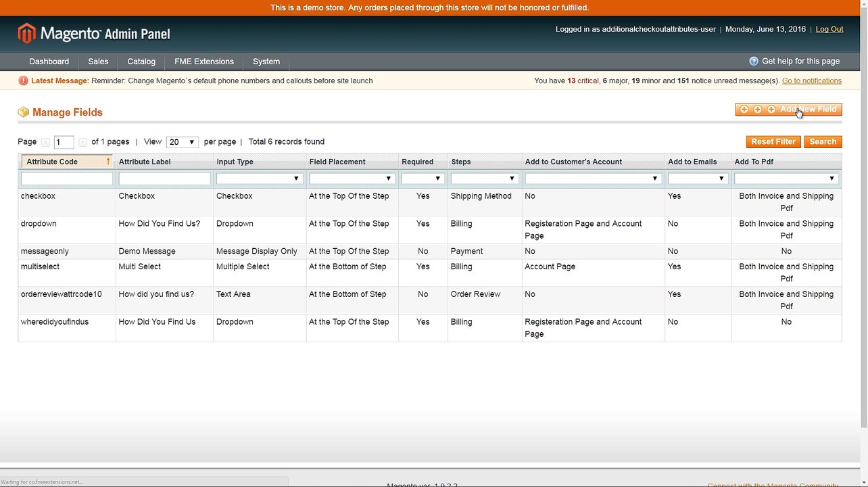The image size is (868, 487).
Task: Sort by Add To Pdf header
Action: point(754,162)
